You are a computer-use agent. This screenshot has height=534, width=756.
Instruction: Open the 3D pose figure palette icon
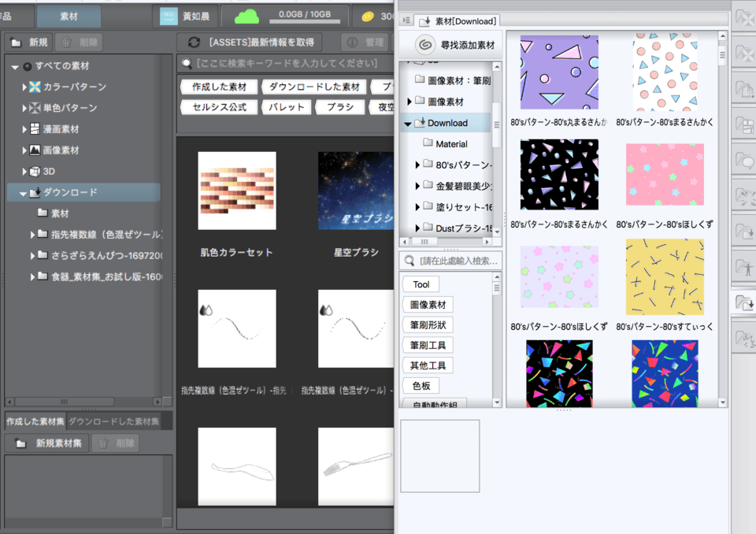(743, 266)
